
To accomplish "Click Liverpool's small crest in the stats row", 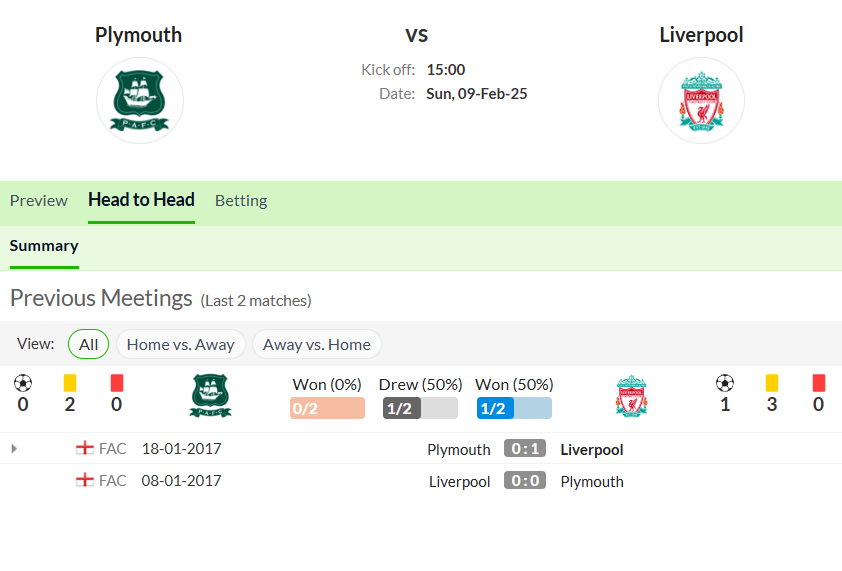I will 632,396.
